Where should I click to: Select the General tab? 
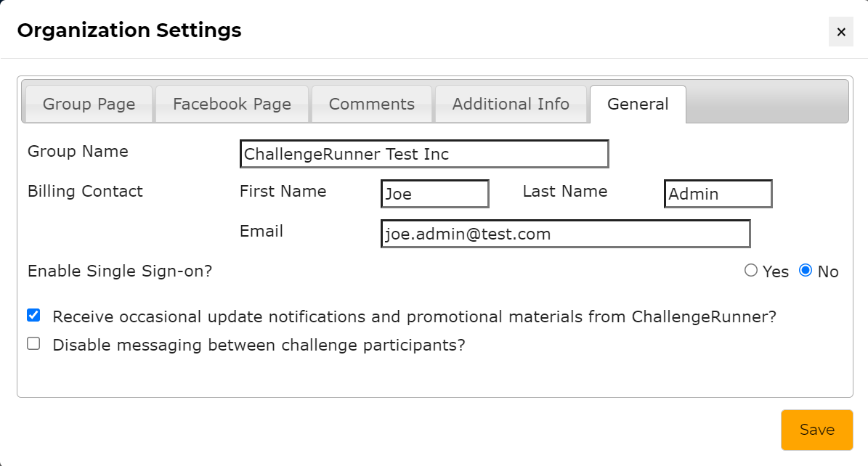[638, 104]
